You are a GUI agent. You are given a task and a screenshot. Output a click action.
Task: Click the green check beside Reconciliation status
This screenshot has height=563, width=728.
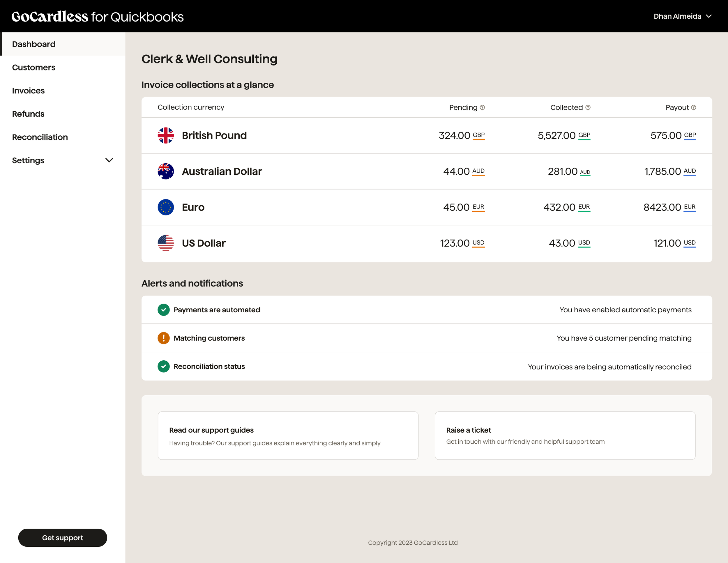[x=163, y=367]
